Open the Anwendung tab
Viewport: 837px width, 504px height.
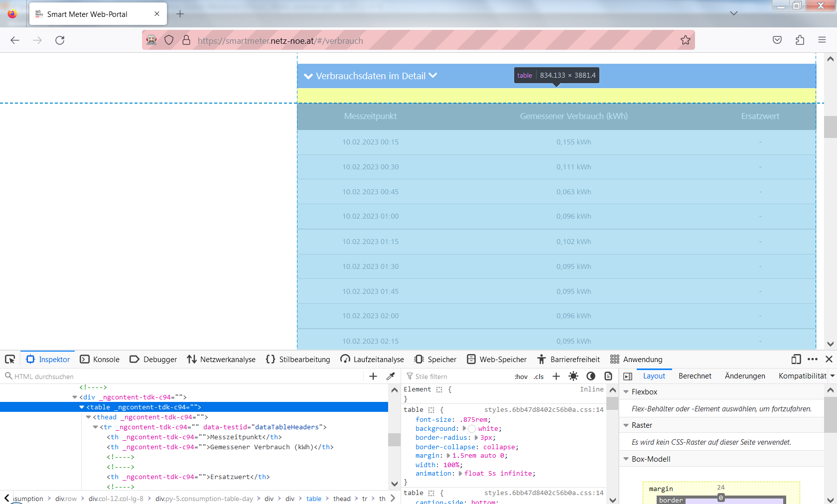coord(636,359)
